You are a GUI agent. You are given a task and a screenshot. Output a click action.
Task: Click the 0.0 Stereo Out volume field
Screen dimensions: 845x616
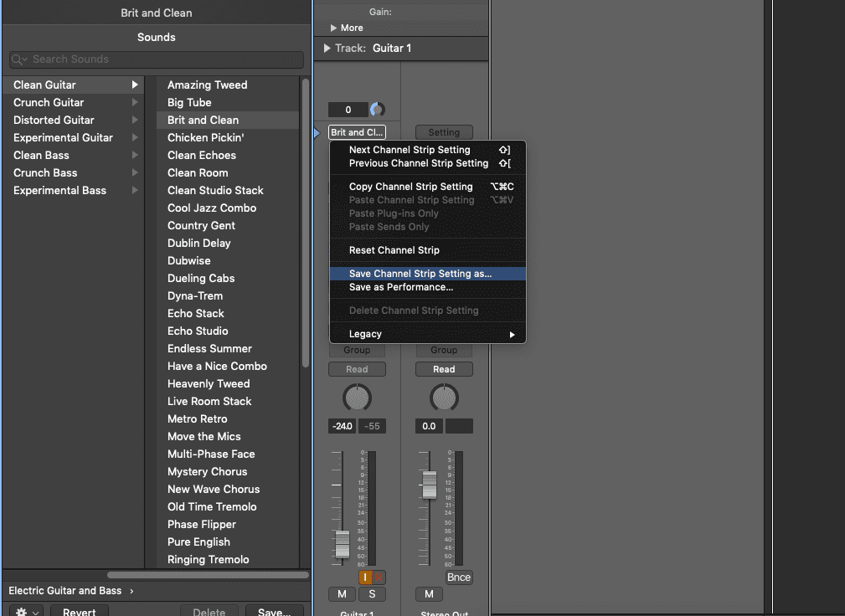(429, 426)
